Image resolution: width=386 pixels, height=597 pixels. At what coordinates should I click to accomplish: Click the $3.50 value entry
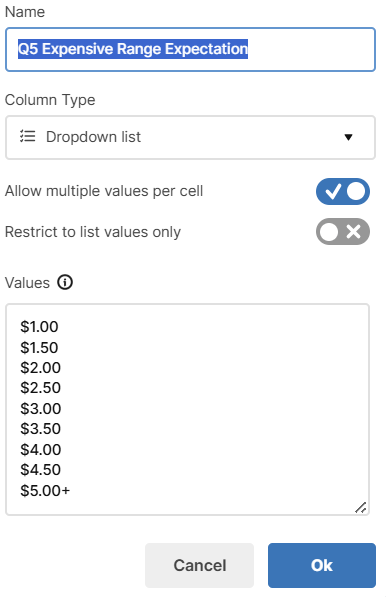point(40,429)
